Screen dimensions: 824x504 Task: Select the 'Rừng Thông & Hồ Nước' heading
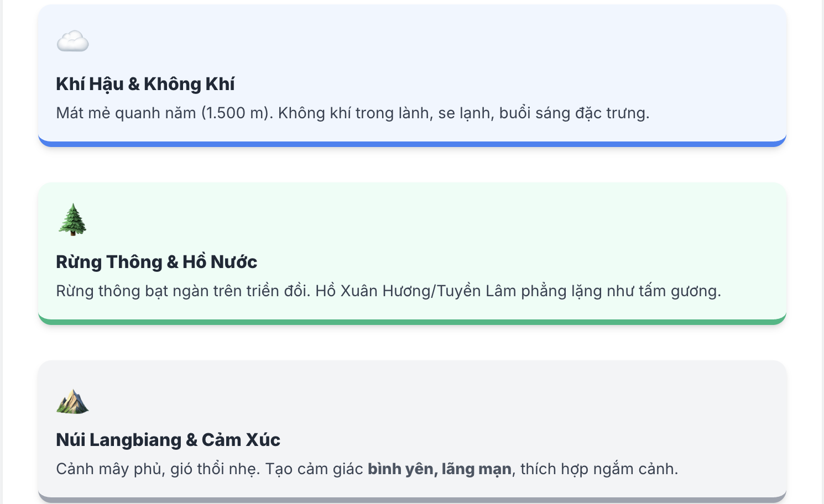point(157,262)
